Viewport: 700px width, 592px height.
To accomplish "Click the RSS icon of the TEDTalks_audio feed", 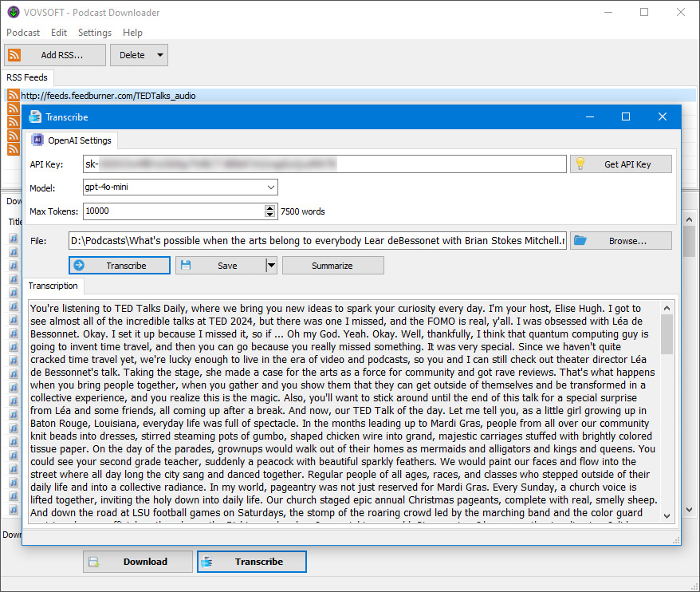I will pos(14,95).
